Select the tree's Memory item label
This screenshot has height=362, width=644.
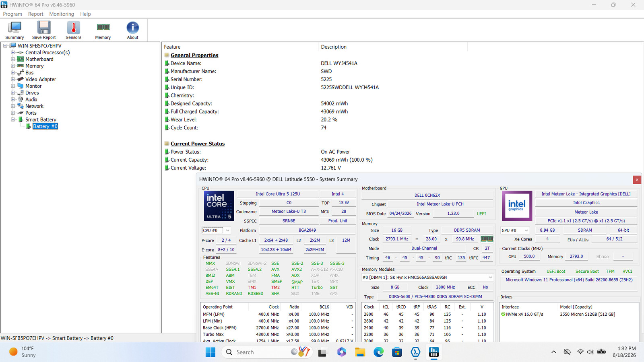tap(34, 66)
